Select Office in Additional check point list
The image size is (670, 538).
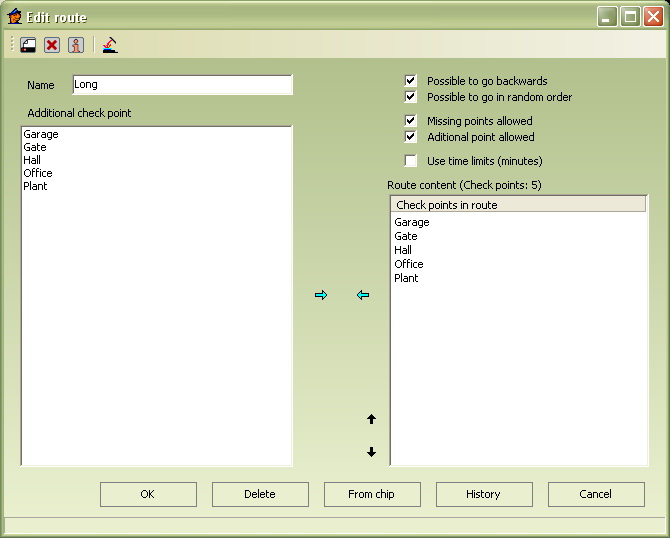38,173
